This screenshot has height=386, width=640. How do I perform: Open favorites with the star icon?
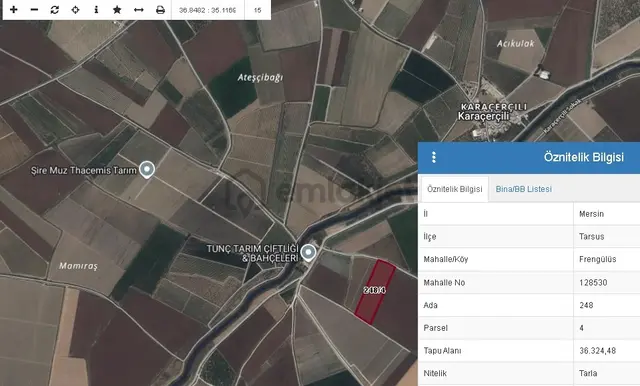coord(117,9)
